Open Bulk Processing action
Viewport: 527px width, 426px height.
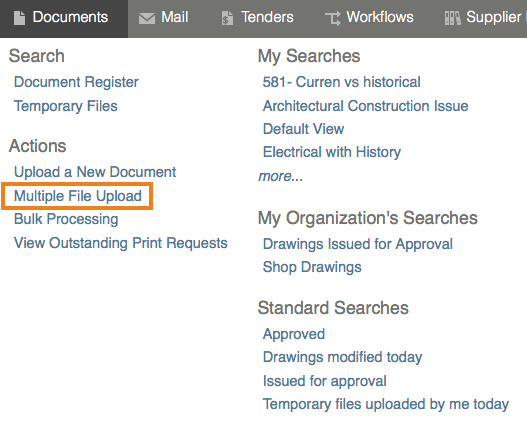click(x=66, y=219)
